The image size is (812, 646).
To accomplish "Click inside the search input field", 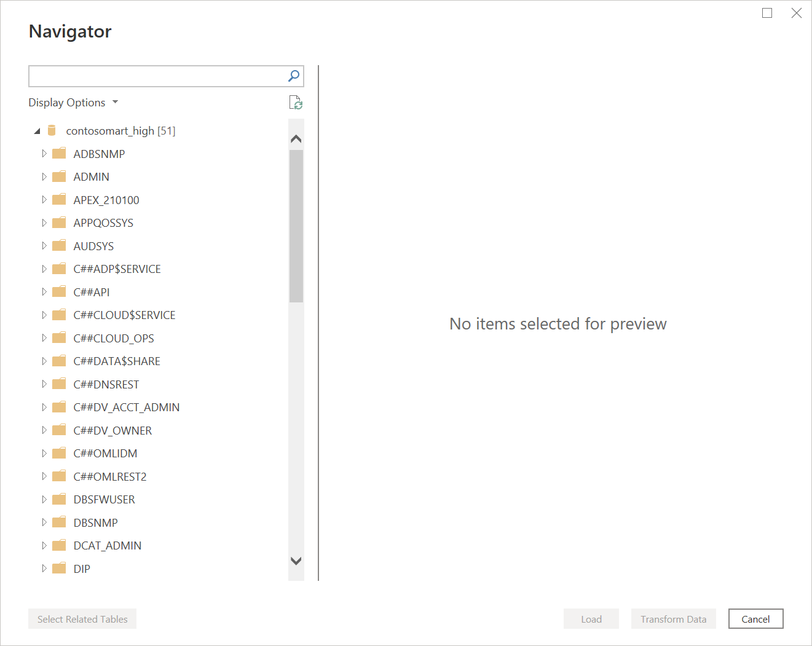I will tap(154, 76).
